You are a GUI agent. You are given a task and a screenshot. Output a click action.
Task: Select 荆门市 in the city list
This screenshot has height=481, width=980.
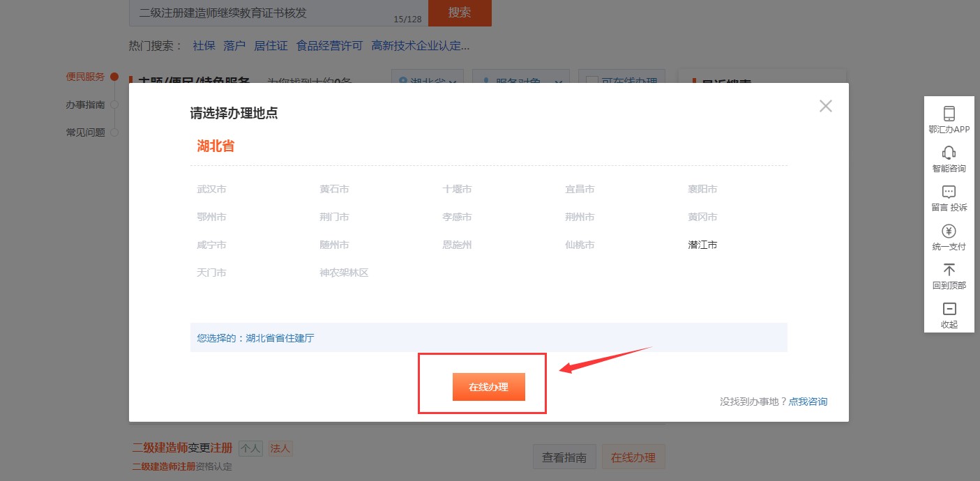point(334,217)
